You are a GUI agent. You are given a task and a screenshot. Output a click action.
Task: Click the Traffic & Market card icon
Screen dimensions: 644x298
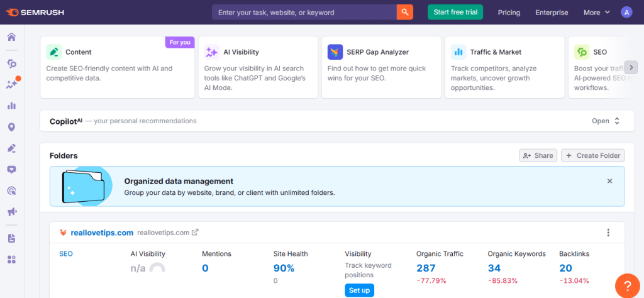[458, 52]
